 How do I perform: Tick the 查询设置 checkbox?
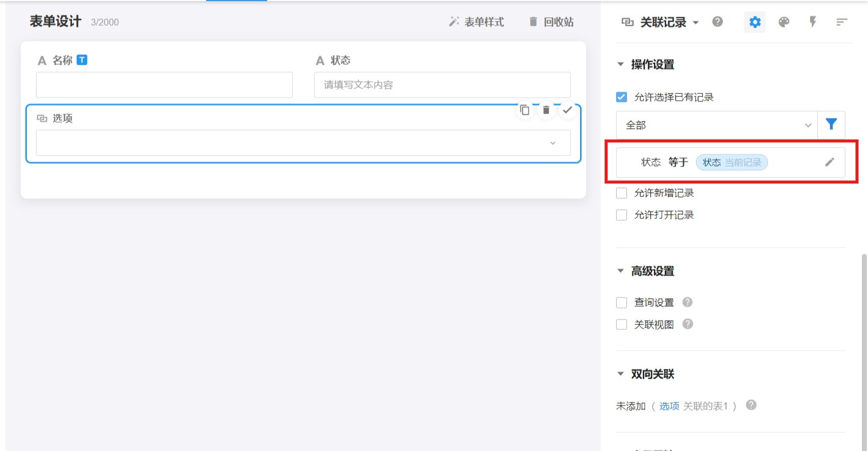622,303
